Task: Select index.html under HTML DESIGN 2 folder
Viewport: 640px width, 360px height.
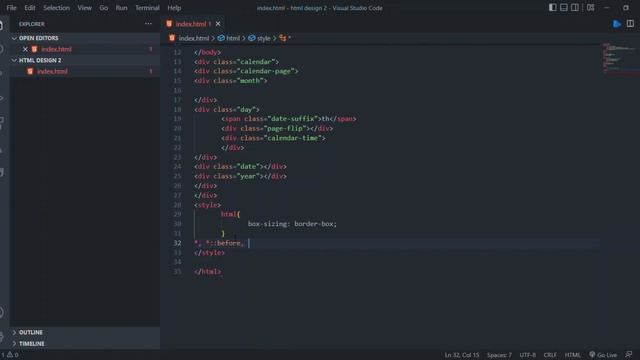Action: (52, 71)
